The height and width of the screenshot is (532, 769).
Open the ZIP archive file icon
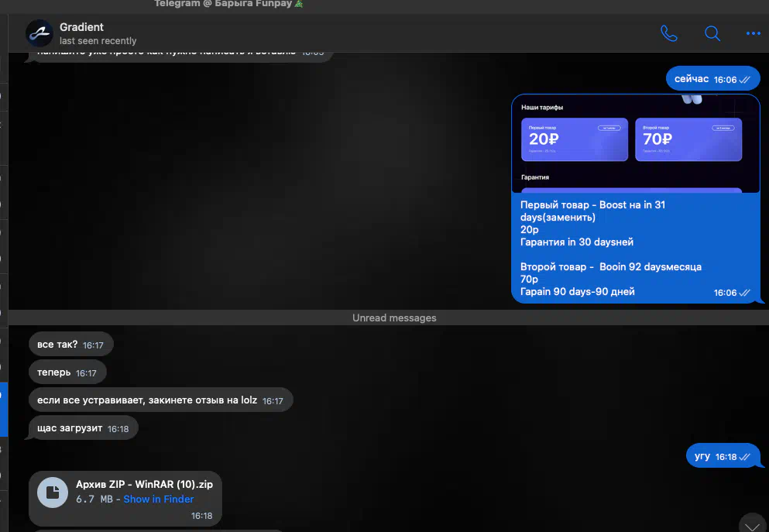pyautogui.click(x=53, y=493)
